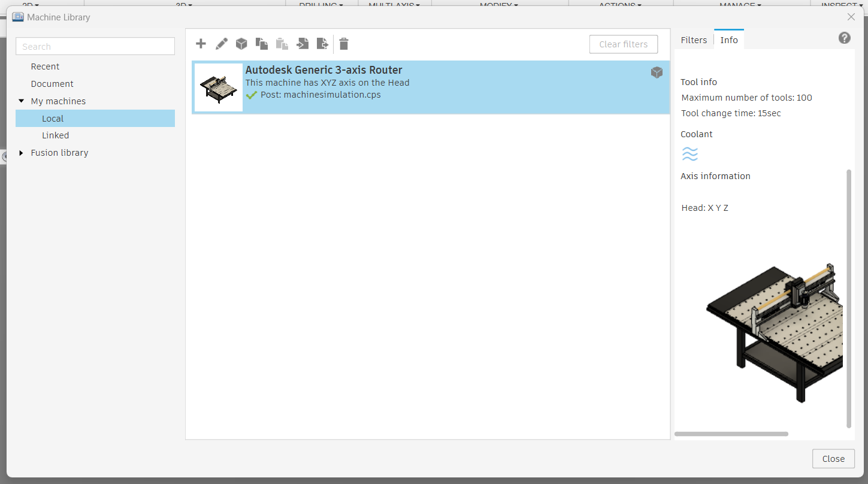Click into the Search field

tap(95, 46)
